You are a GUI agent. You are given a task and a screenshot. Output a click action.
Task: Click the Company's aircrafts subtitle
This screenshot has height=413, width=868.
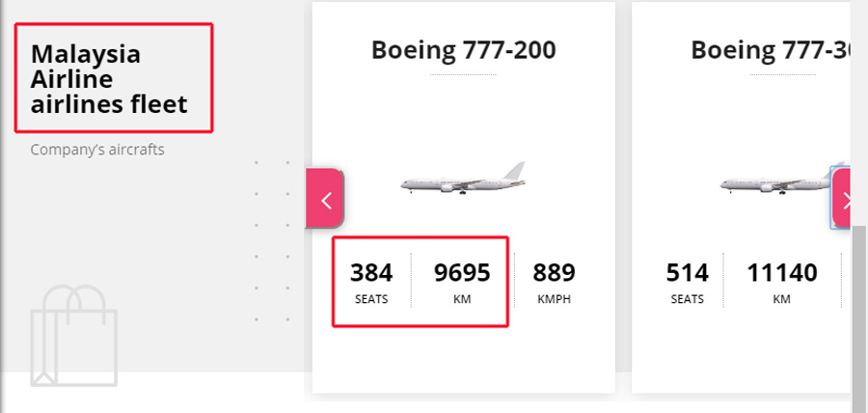coord(97,150)
